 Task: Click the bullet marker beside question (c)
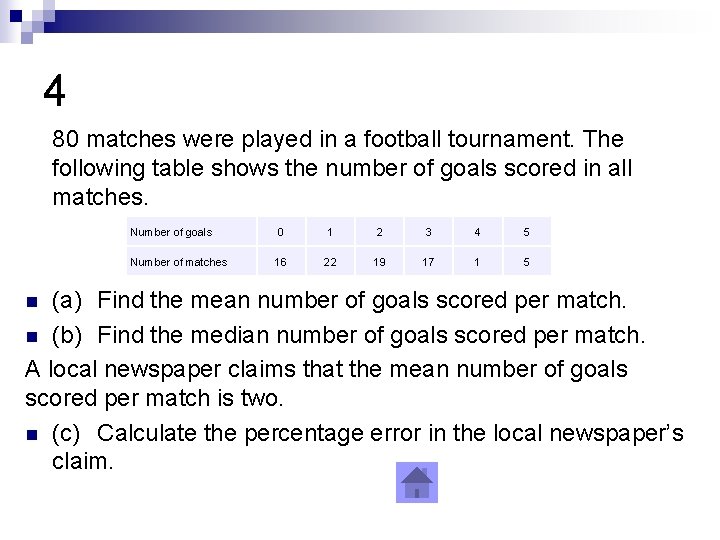(32, 435)
